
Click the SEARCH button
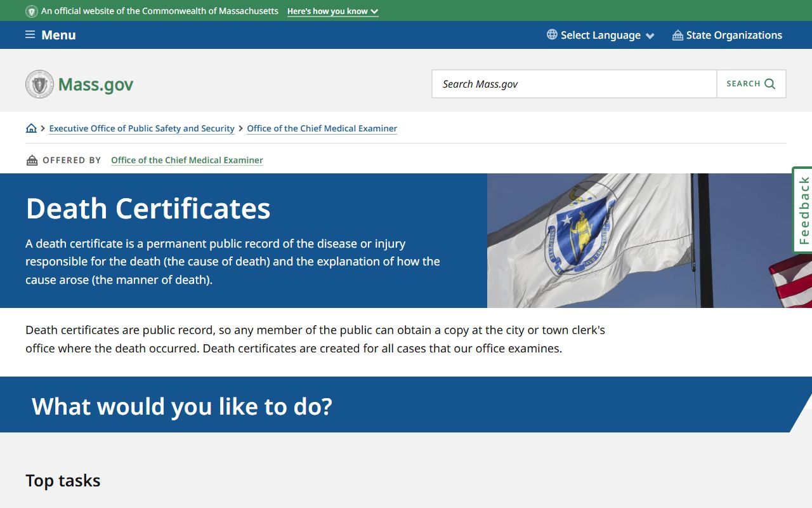(x=751, y=84)
